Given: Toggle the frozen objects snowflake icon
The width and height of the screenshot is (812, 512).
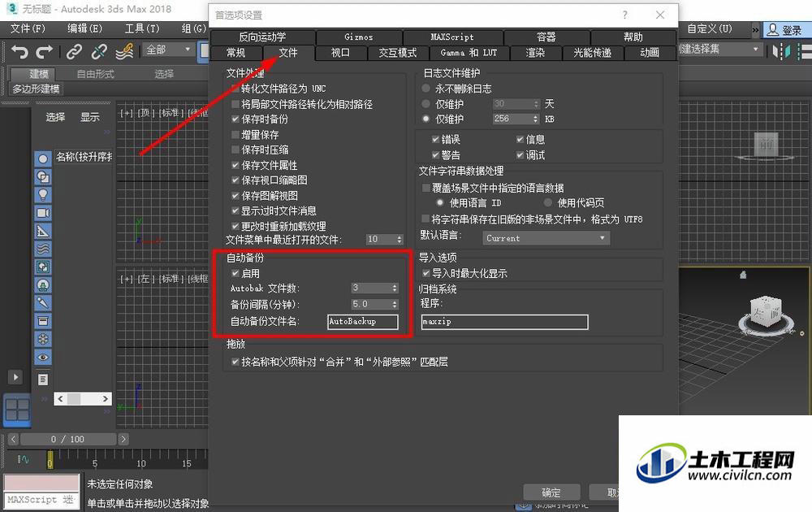Looking at the screenshot, I should point(43,339).
